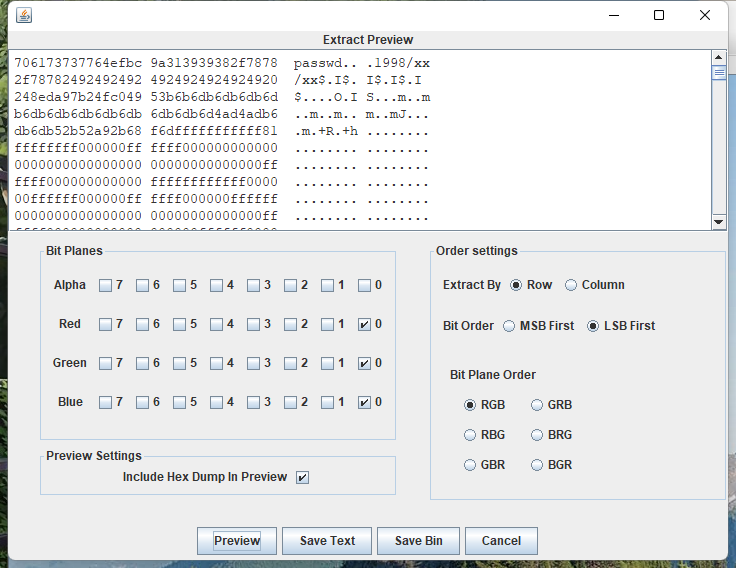
Task: Click the hex text db6db52b52a92b68
Action: pyautogui.click(x=78, y=131)
